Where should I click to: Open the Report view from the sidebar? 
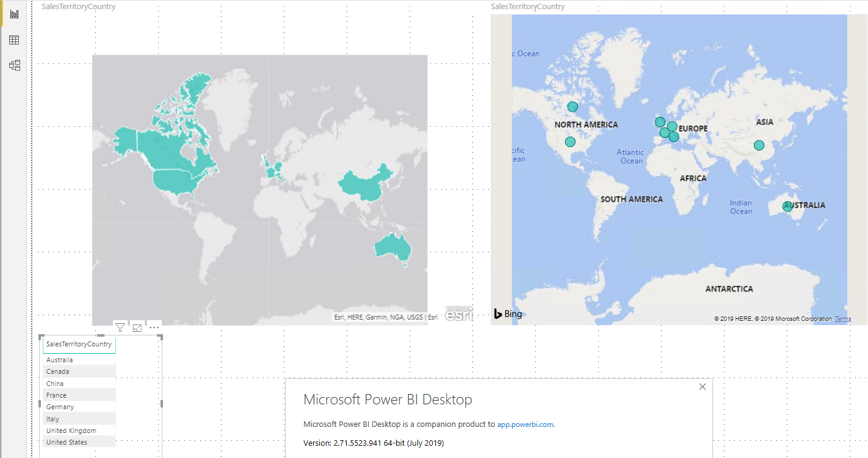point(14,14)
